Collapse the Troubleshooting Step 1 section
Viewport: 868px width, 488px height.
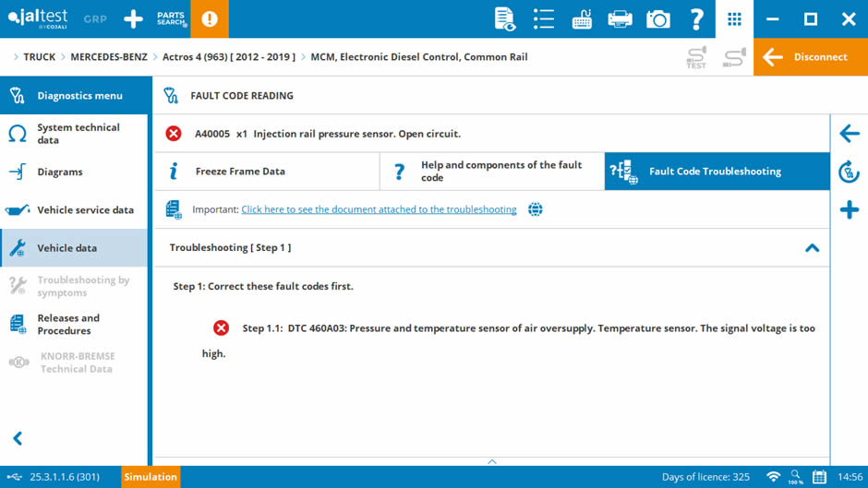[x=812, y=248]
